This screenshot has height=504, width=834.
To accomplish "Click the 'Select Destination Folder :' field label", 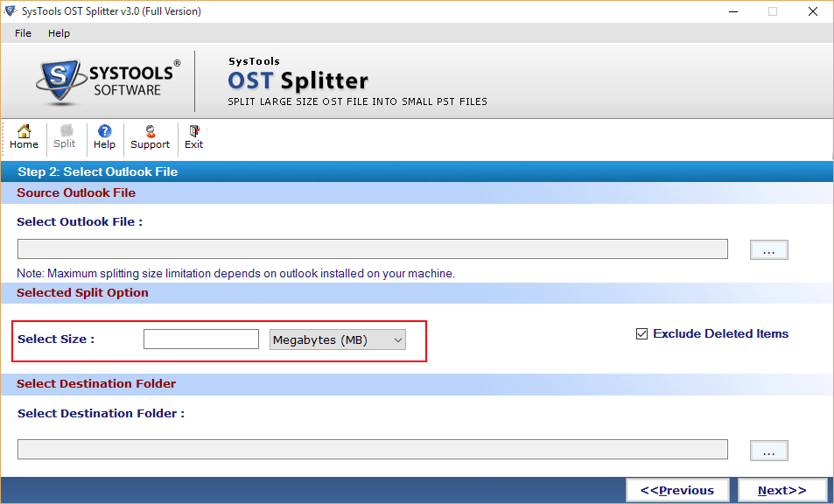I will click(101, 414).
